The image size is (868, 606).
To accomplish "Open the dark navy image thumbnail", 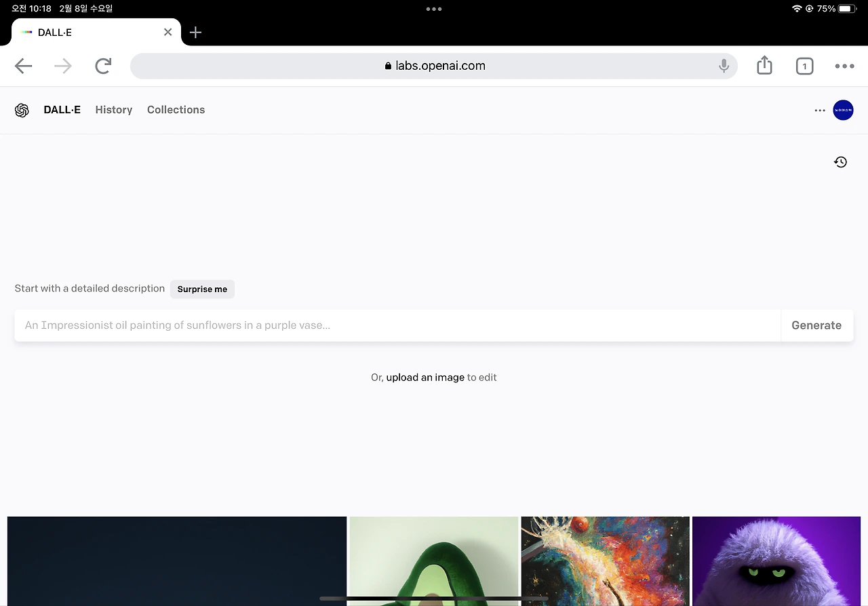I will (x=177, y=561).
